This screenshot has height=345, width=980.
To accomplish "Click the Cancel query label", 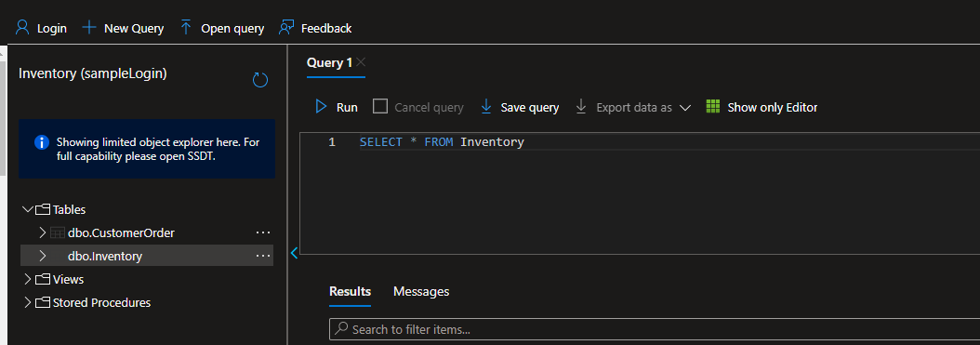I will click(x=429, y=108).
